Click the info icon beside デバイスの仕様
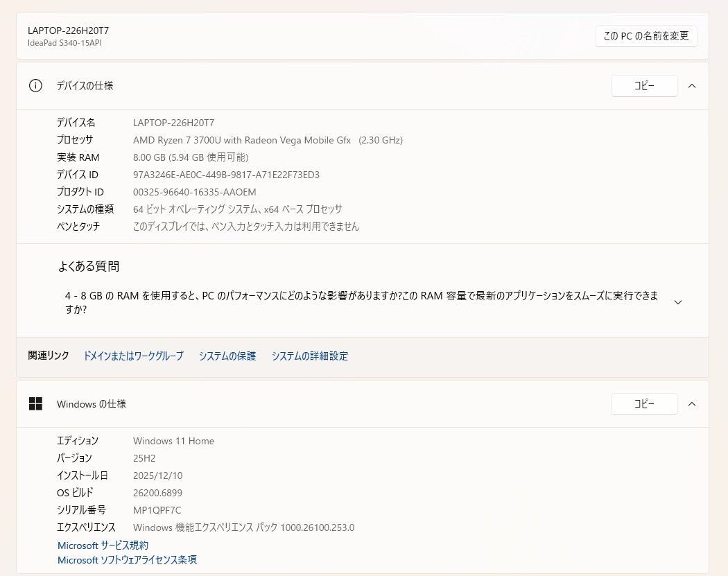Screen dimensions: 728x576 (x=35, y=86)
